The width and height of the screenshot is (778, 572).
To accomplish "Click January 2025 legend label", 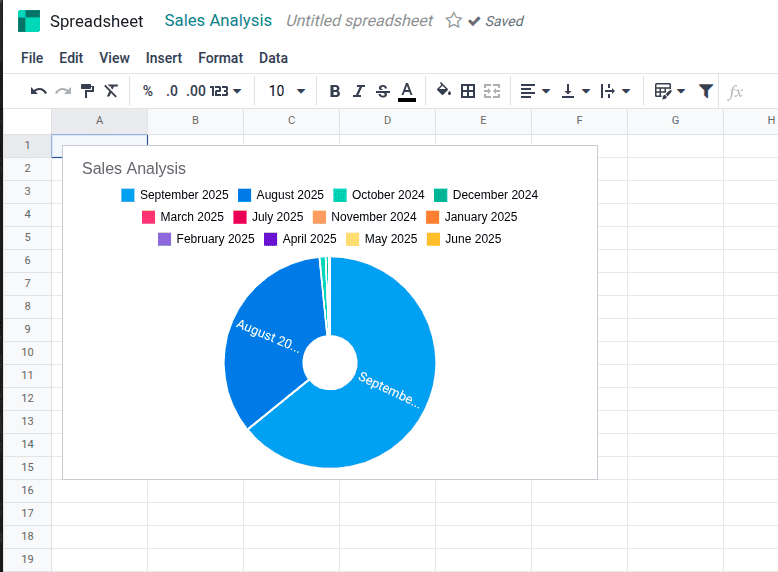I will 481,217.
